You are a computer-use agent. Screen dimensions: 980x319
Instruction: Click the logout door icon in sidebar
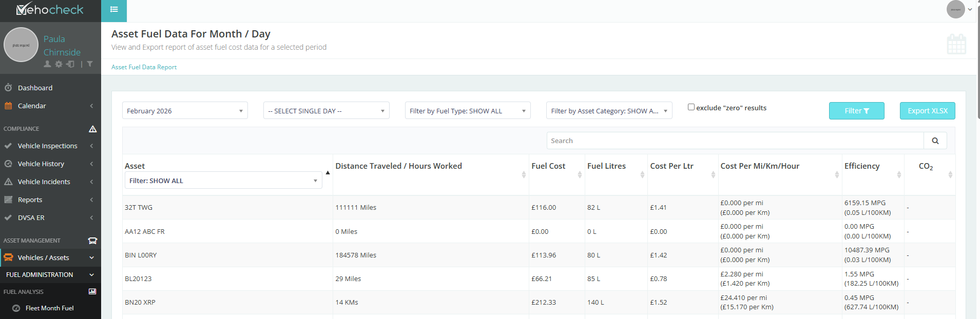70,64
